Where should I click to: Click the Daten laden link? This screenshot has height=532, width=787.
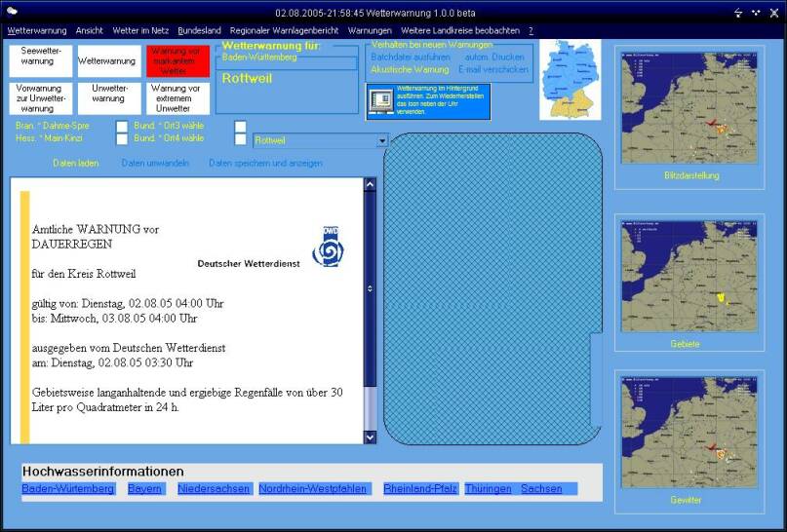coord(75,163)
